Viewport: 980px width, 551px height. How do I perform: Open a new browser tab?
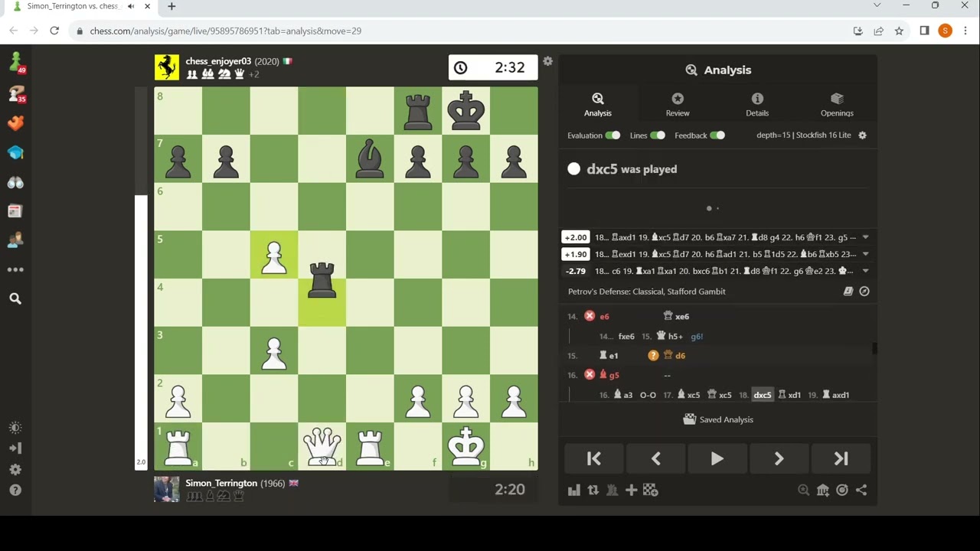(x=171, y=6)
